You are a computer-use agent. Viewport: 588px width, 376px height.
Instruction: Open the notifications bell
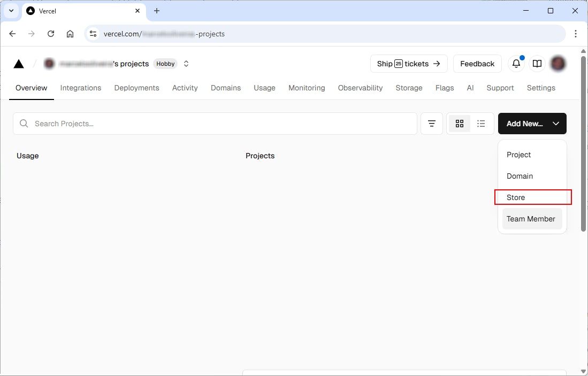(516, 64)
